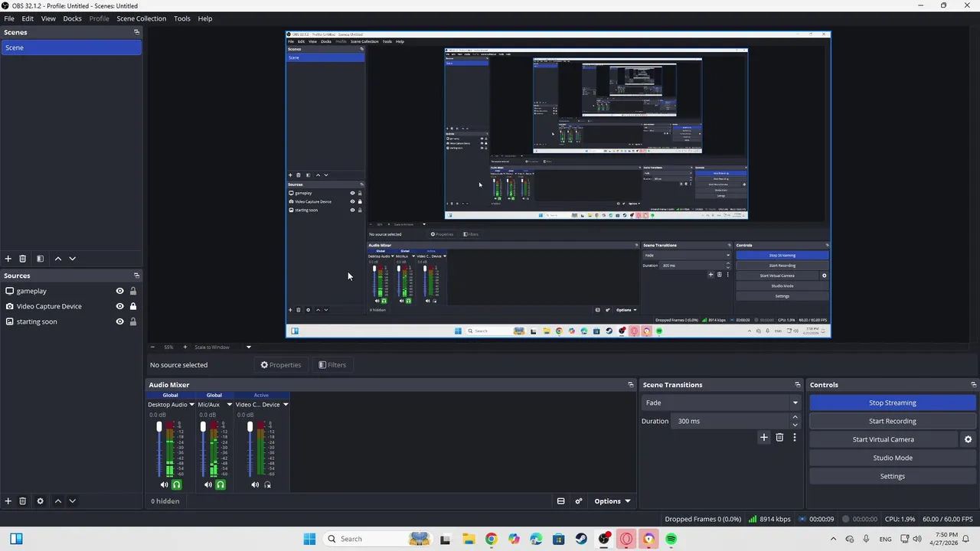Remove the selected scene with trash icon

[23, 259]
